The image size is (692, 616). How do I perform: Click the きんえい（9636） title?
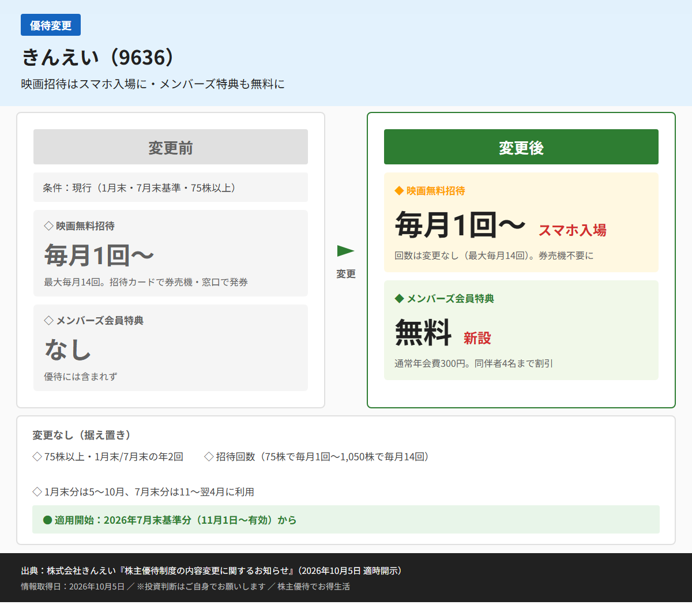point(98,57)
